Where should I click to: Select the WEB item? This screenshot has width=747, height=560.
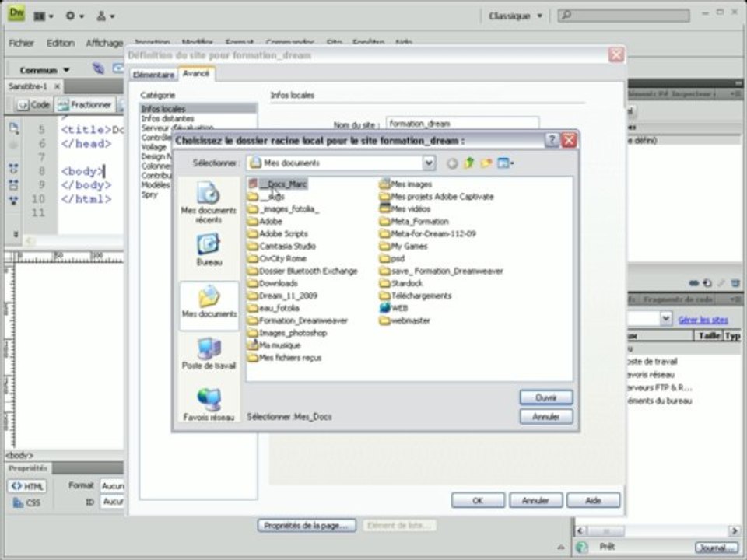[394, 308]
